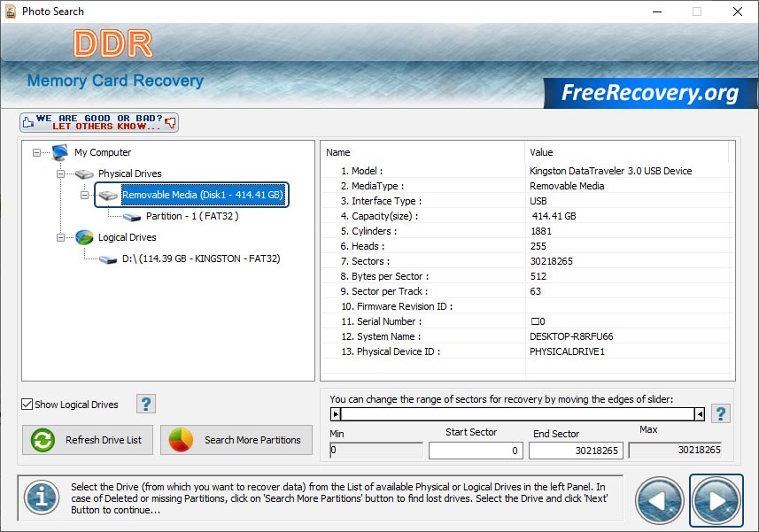Click the Partition - 1 drive icon
The width and height of the screenshot is (759, 532).
132,217
